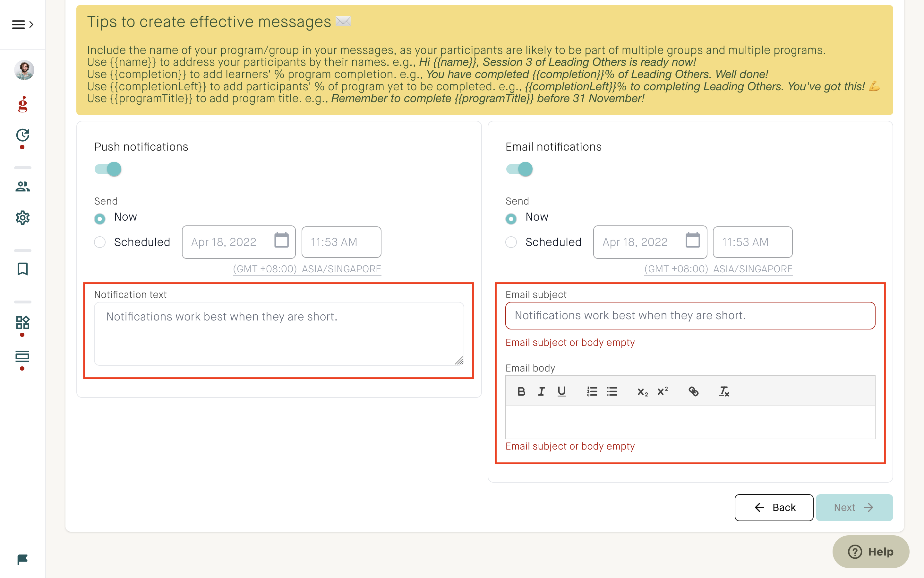Open the settings gear icon

22,217
